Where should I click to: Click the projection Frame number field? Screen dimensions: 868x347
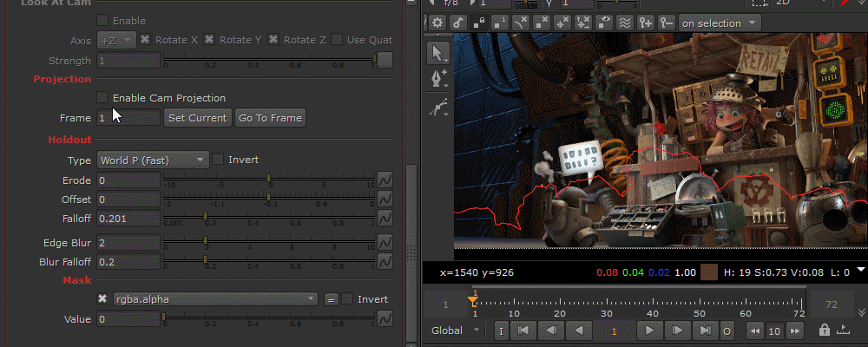click(128, 118)
